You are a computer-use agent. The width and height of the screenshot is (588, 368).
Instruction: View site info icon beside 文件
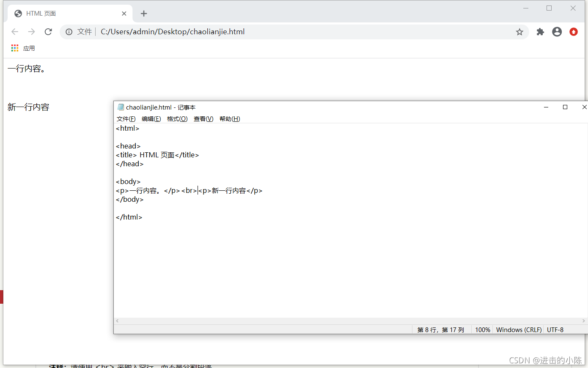(x=69, y=32)
